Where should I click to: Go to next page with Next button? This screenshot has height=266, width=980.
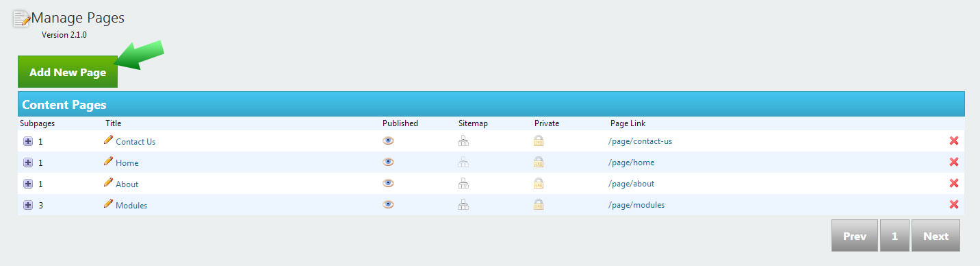click(x=936, y=236)
